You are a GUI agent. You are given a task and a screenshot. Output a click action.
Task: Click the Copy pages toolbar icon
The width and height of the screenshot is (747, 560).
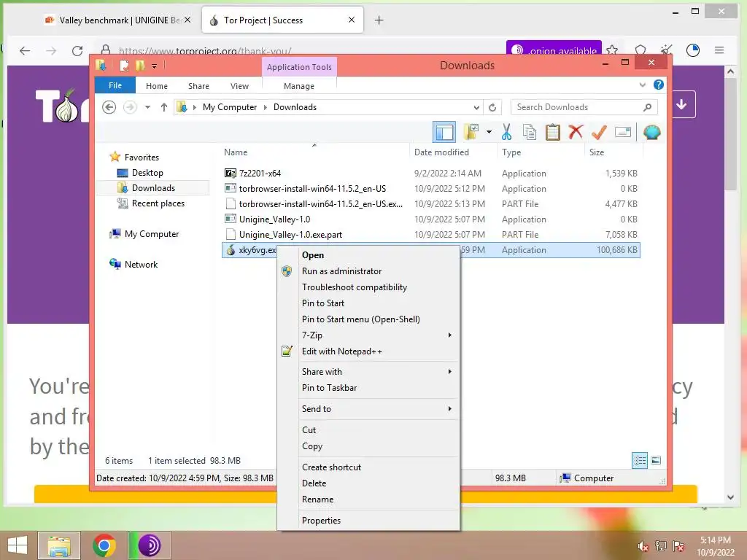coord(530,133)
